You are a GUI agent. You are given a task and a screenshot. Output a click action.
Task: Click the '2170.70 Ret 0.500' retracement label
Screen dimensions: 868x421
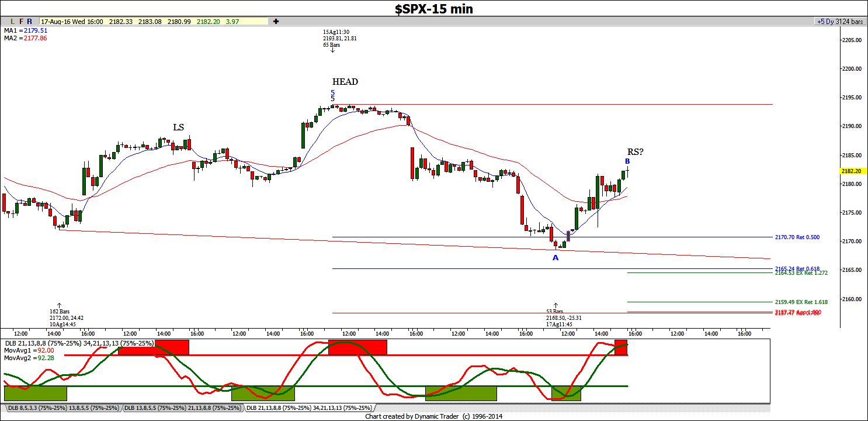(797, 237)
